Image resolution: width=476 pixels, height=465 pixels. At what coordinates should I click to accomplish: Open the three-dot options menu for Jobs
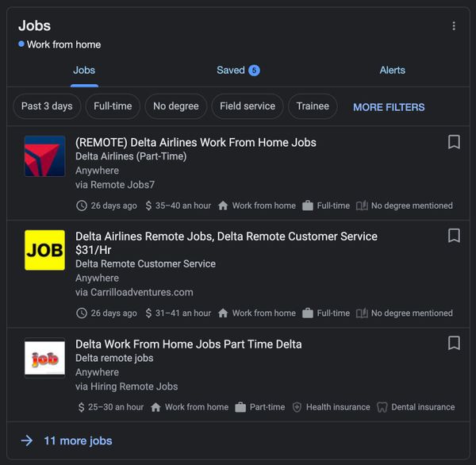tap(454, 26)
